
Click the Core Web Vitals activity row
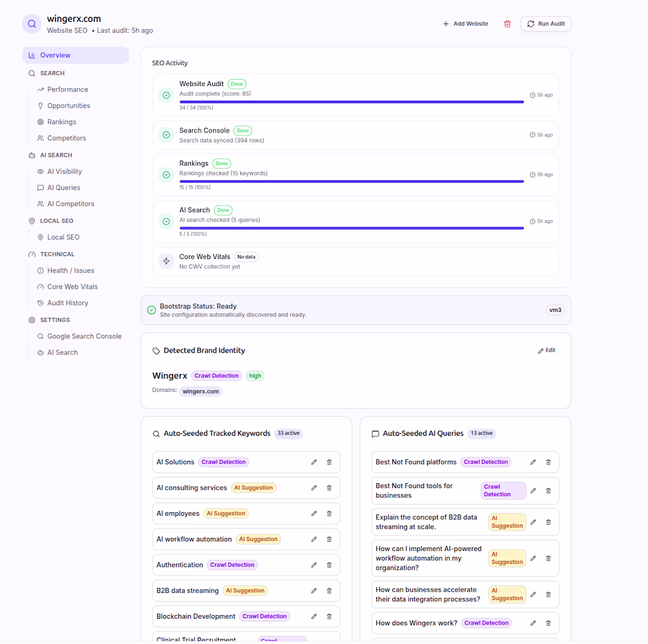(356, 261)
